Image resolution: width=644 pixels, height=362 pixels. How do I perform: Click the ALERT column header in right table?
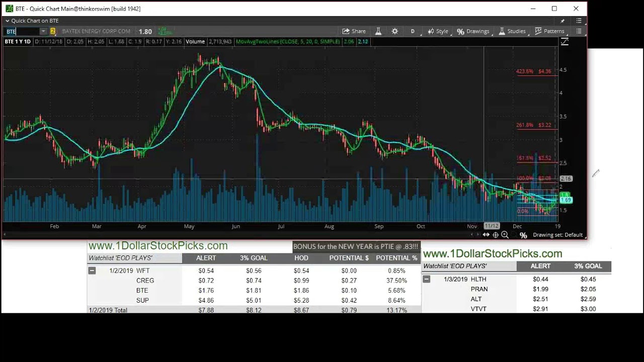(540, 266)
